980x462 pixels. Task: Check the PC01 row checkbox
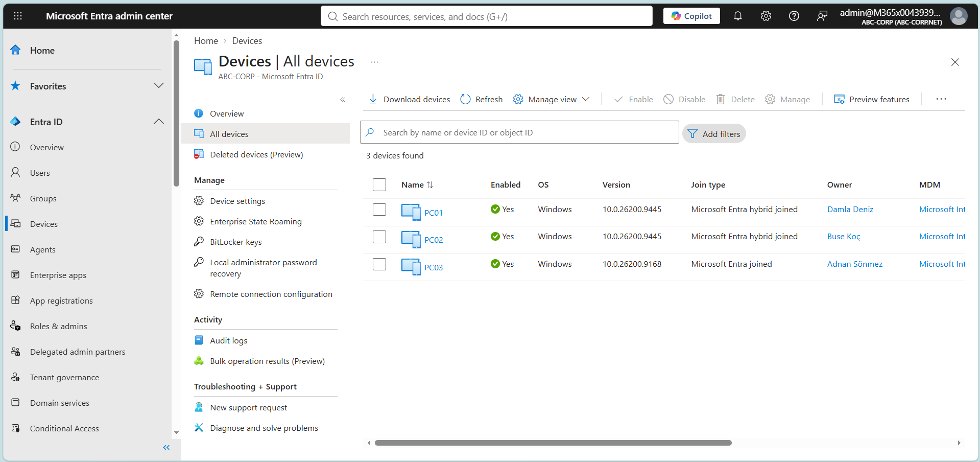tap(379, 209)
